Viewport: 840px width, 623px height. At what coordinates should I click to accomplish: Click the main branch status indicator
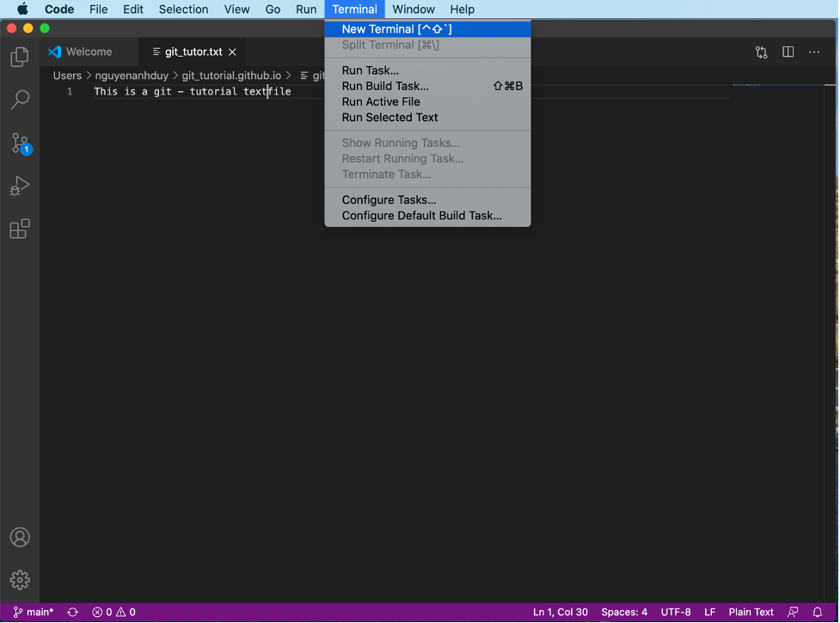point(34,612)
